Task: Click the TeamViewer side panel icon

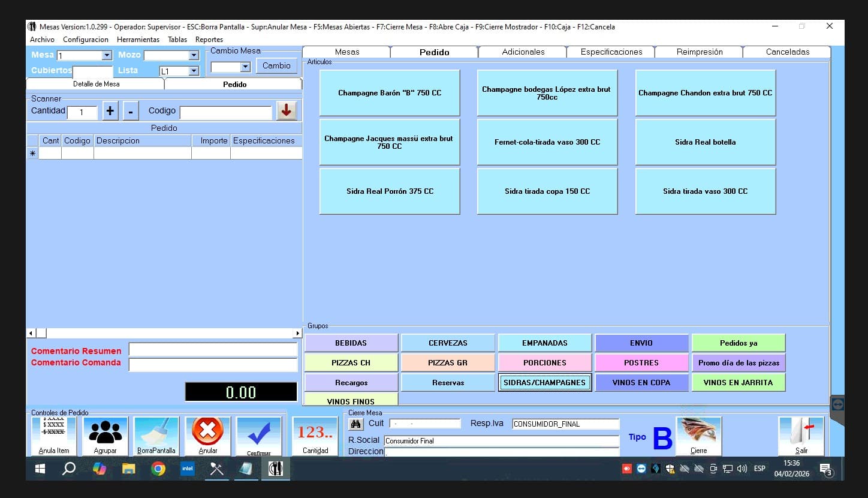Action: 838,404
